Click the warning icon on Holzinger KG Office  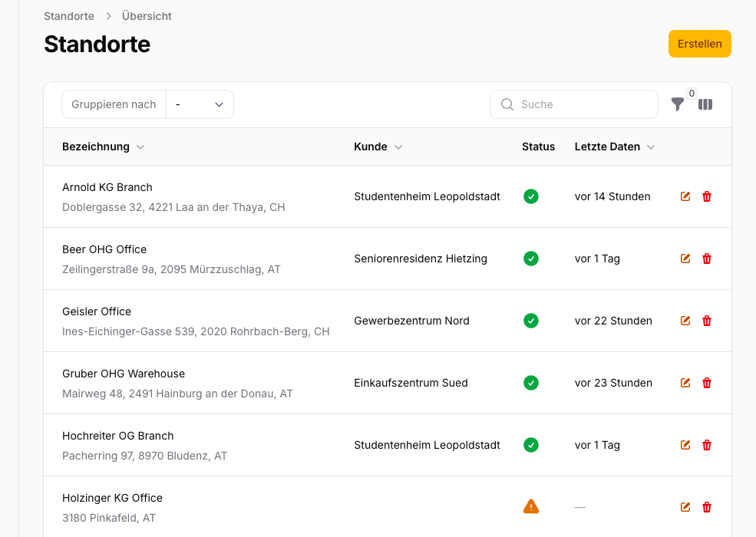pos(531,506)
